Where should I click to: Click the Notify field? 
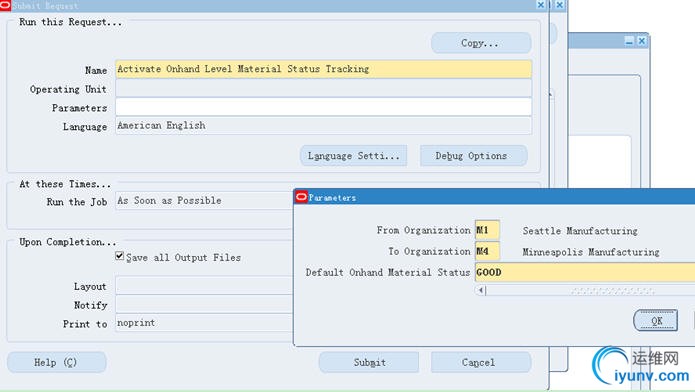(204, 304)
